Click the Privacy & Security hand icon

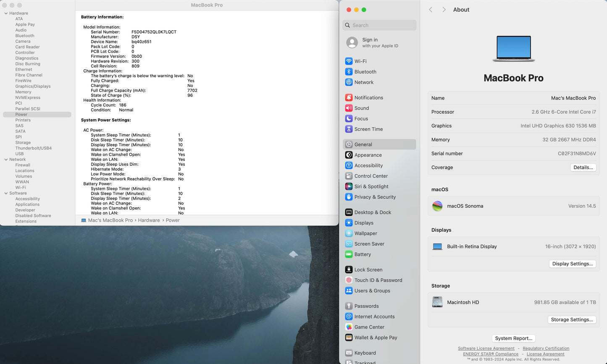[x=349, y=197]
